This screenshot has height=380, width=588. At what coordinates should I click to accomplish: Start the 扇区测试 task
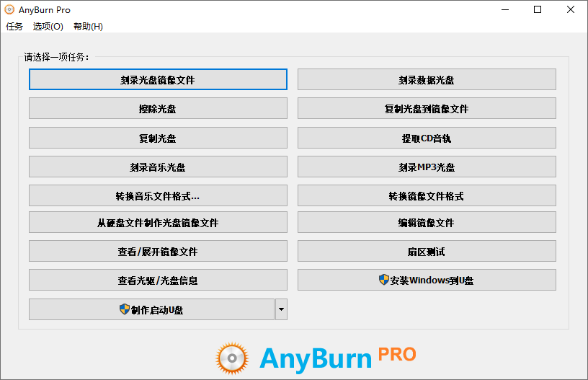click(427, 251)
